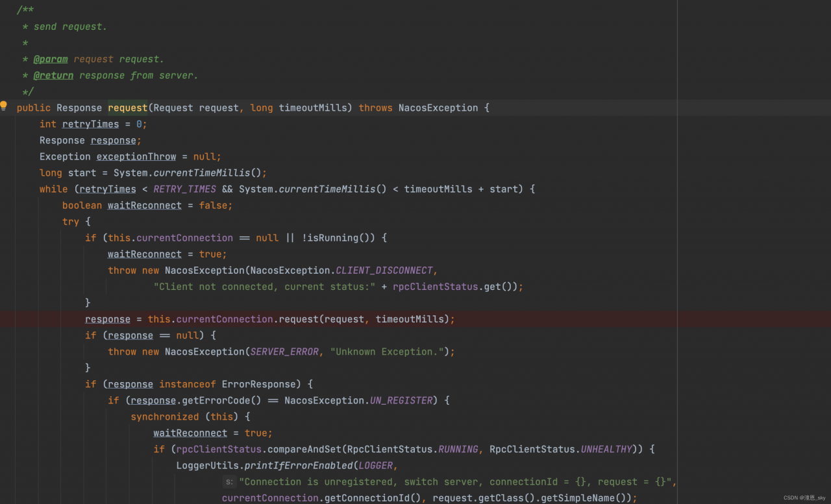
Task: Click the exceptionThrow variable name
Action: [136, 156]
